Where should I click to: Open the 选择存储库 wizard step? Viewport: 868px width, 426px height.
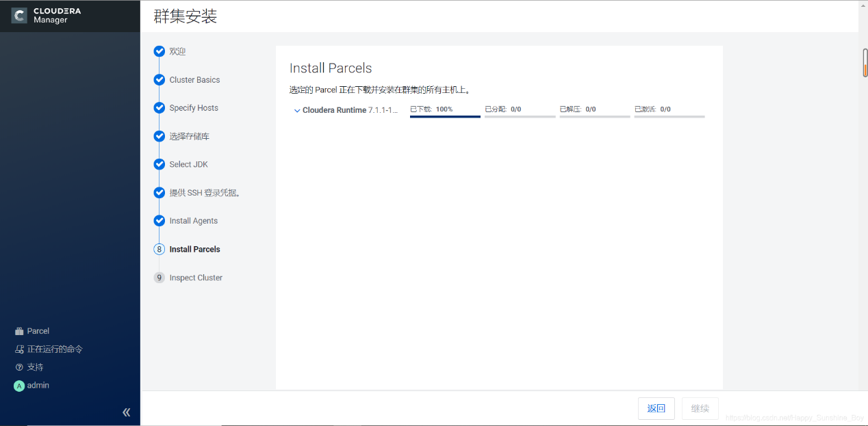coord(189,137)
